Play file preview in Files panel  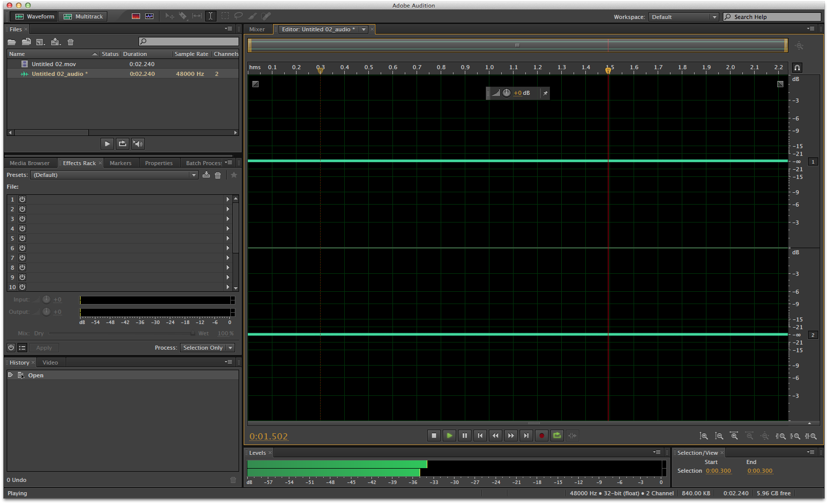pos(107,144)
